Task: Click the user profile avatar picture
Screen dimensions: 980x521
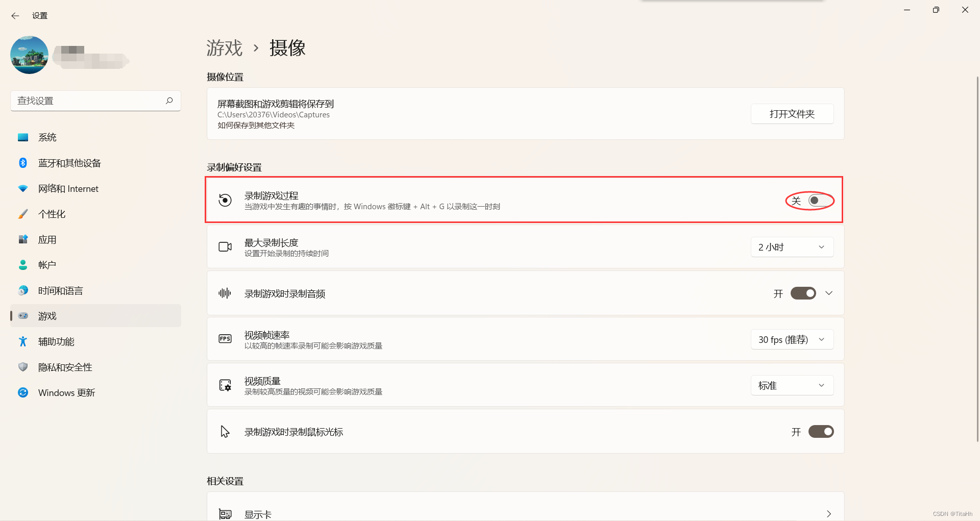Action: click(29, 55)
